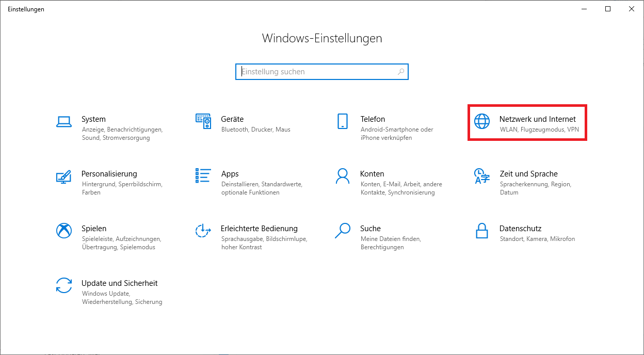This screenshot has width=644, height=355.
Task: Click the Erleichterte Bedienung dashed-circle icon
Action: 203,231
